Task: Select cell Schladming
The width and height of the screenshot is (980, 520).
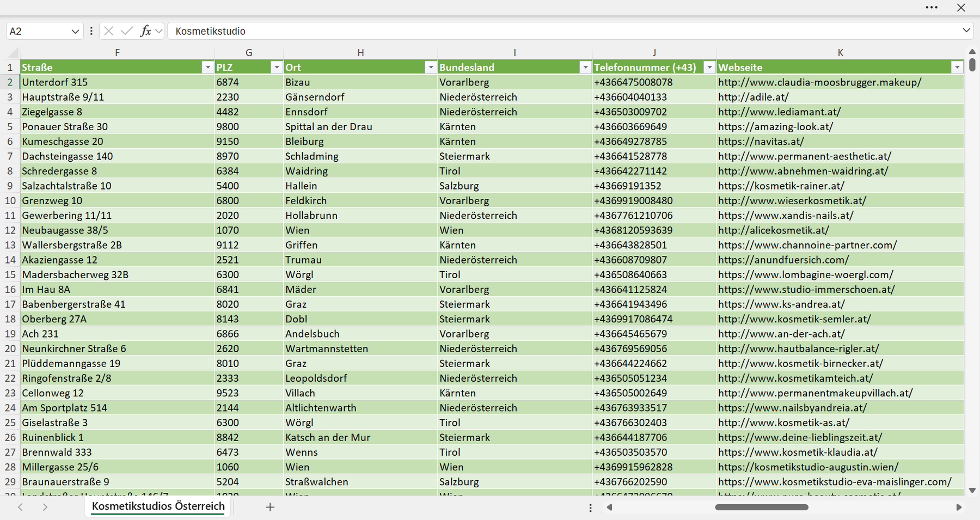Action: pyautogui.click(x=360, y=156)
